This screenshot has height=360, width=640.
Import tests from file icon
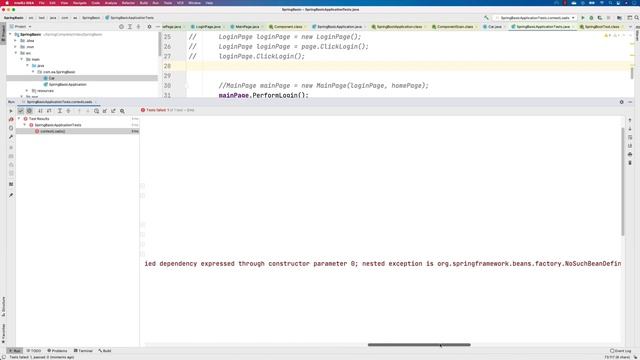coord(105,111)
